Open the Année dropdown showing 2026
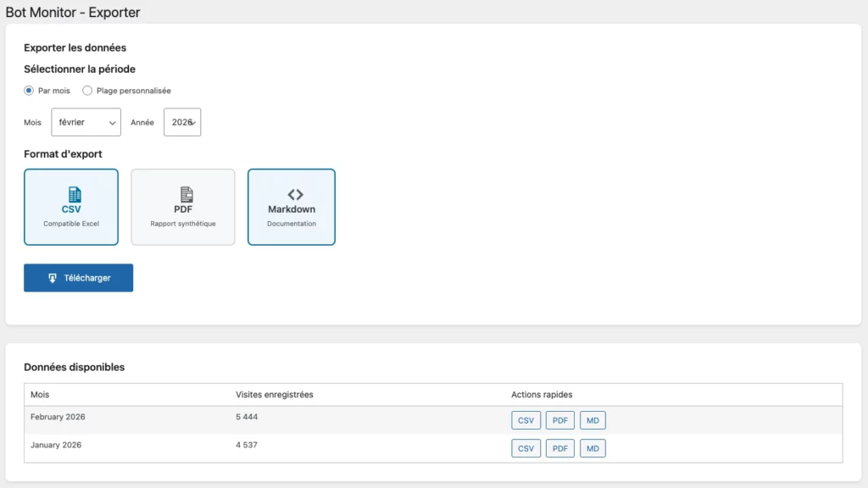 tap(182, 122)
